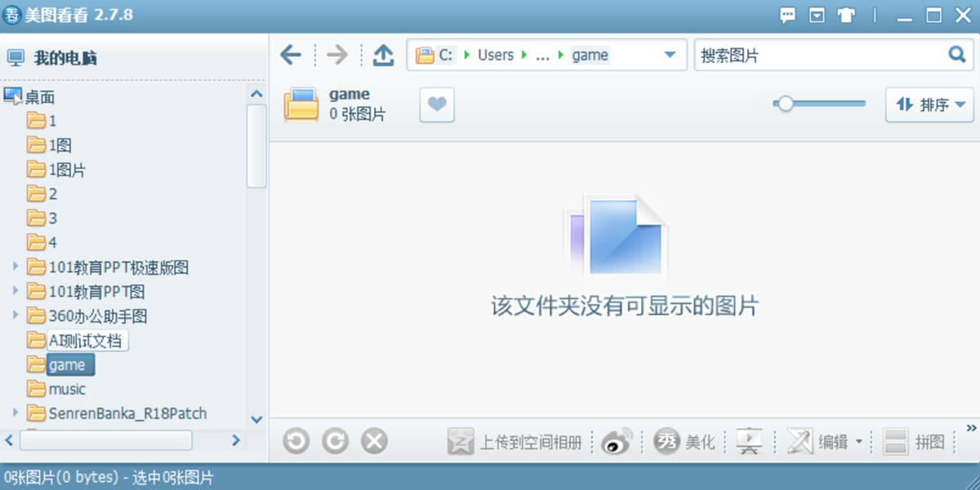Share to Weibo via its icon
Viewport: 980px width, 490px height.
(617, 442)
